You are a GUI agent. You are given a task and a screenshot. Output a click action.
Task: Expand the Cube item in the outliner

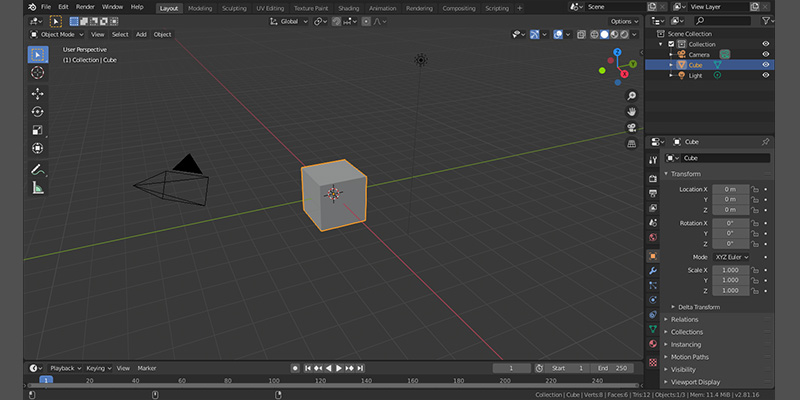pos(671,65)
